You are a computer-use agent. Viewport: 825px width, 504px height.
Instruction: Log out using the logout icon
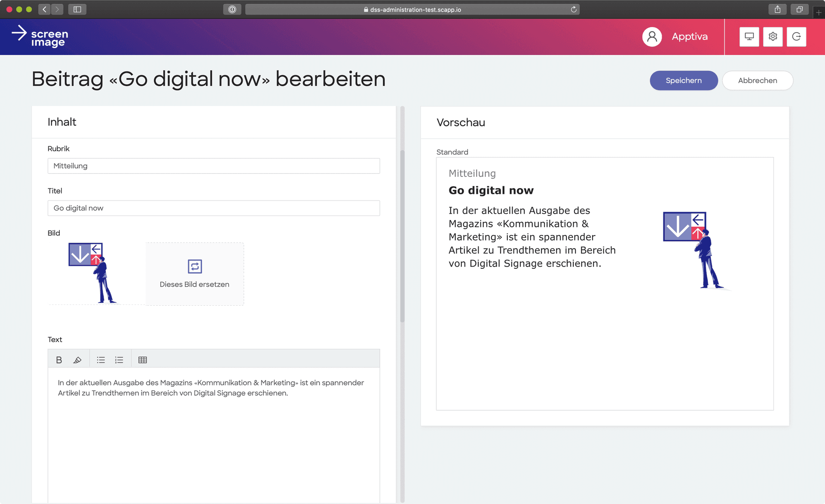797,36
